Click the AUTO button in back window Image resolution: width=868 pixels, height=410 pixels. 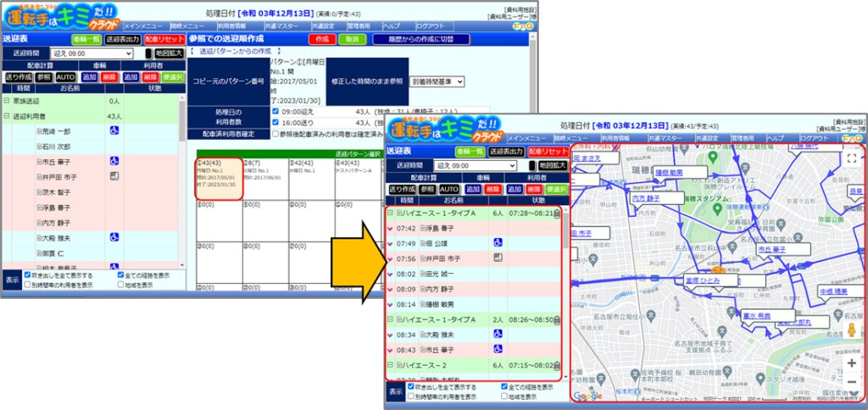tap(65, 77)
